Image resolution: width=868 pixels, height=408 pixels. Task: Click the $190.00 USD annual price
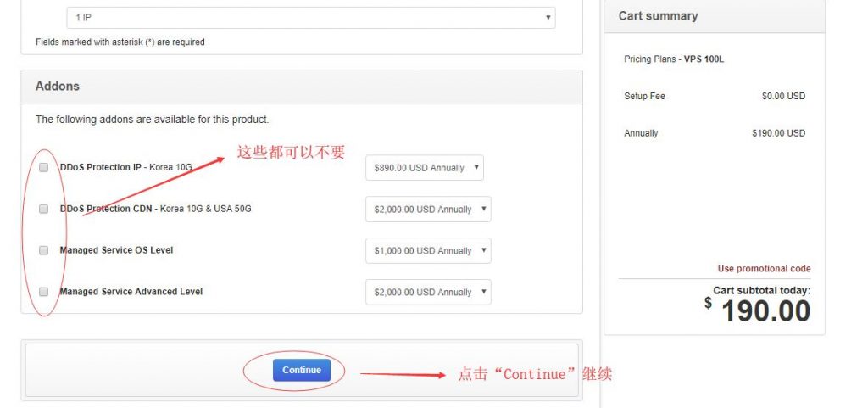pyautogui.click(x=779, y=133)
